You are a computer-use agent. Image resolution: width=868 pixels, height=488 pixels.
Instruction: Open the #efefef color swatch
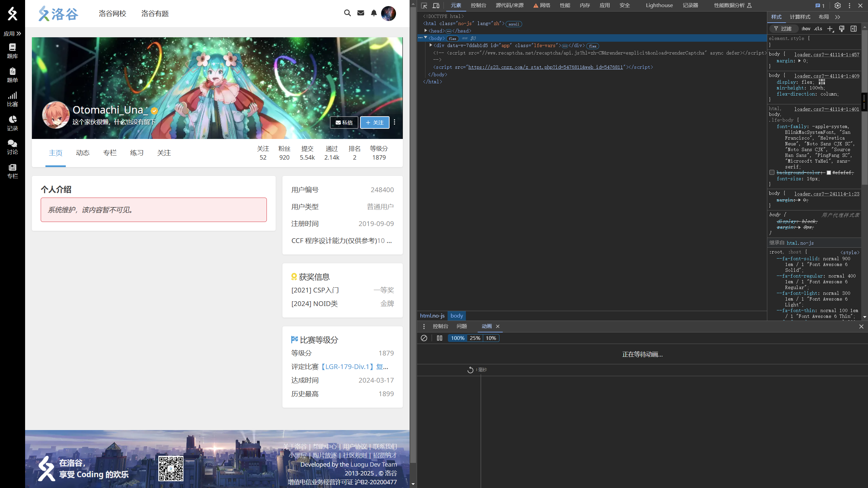click(x=829, y=173)
